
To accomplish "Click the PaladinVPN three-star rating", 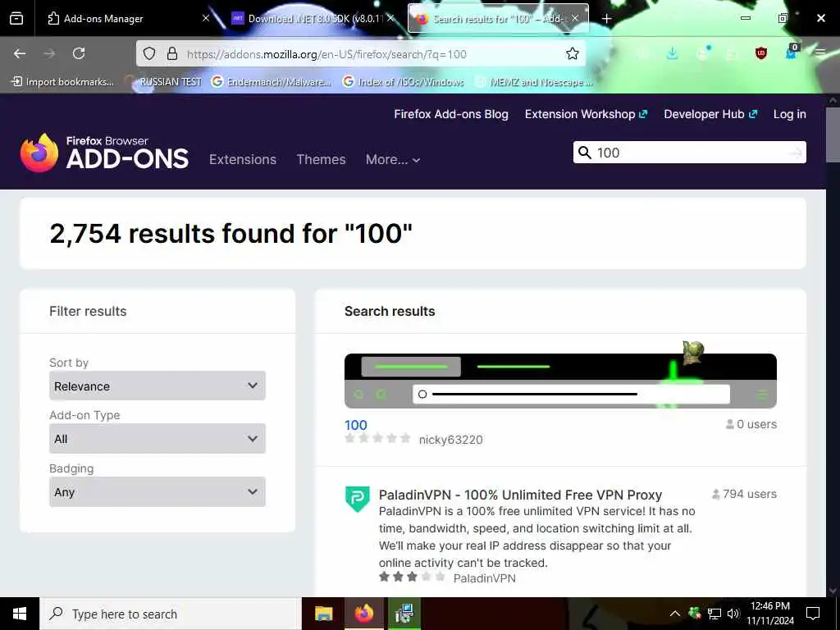I will tap(412, 577).
